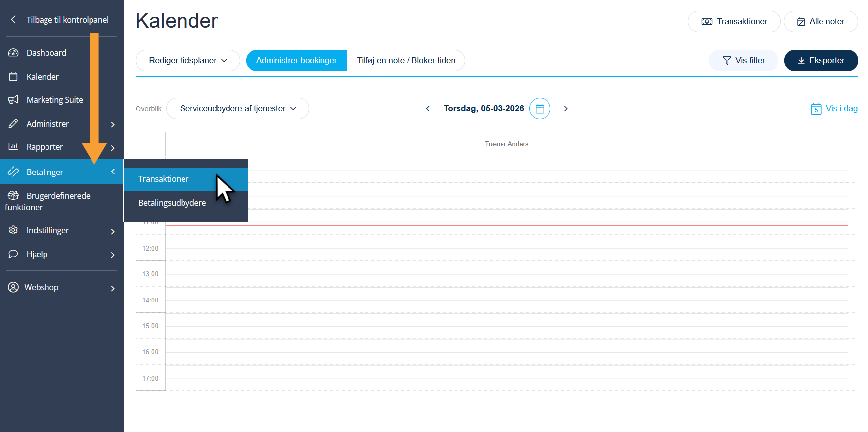Click the Dashboard gauge icon
This screenshot has height=432, width=868.
pyautogui.click(x=13, y=53)
